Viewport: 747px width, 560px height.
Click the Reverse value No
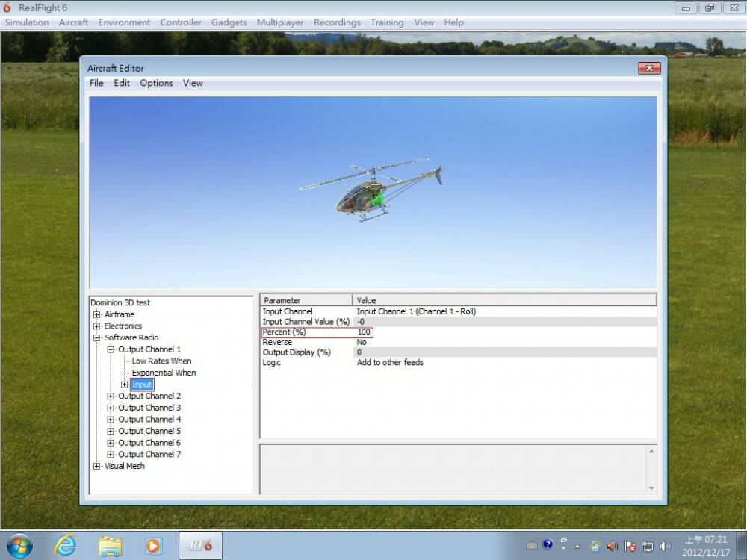tap(362, 343)
